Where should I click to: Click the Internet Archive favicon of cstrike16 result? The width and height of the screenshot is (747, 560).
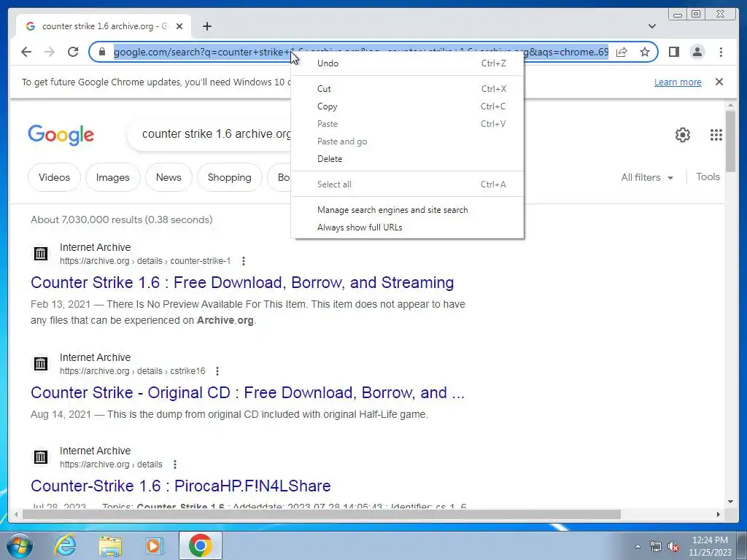coord(41,363)
